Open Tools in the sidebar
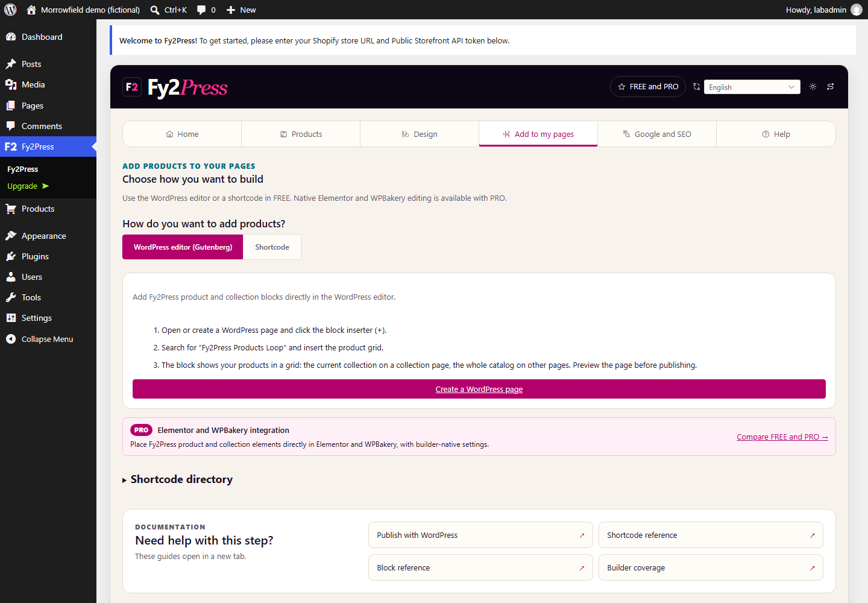The image size is (868, 603). pos(48,297)
